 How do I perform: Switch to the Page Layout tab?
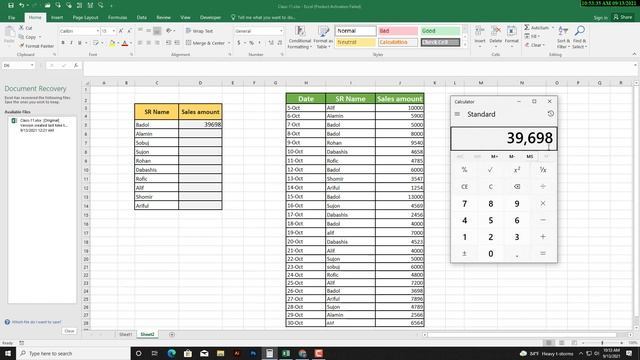click(x=85, y=18)
